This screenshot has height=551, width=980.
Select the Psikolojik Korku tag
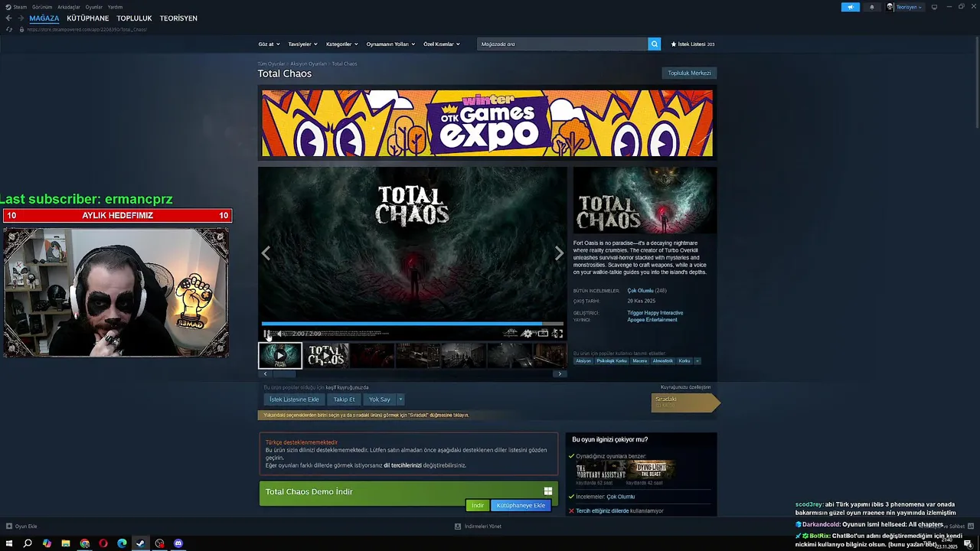pyautogui.click(x=612, y=360)
